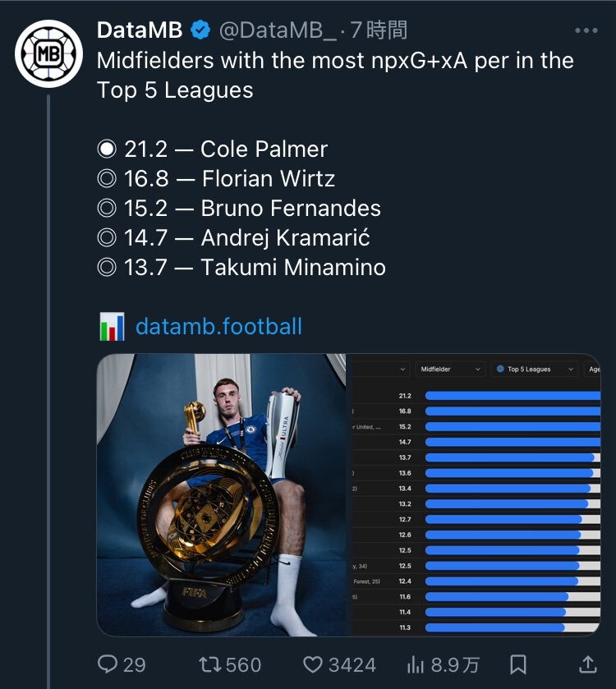Open the Age filter dropdown
The image size is (616, 689).
[592, 369]
